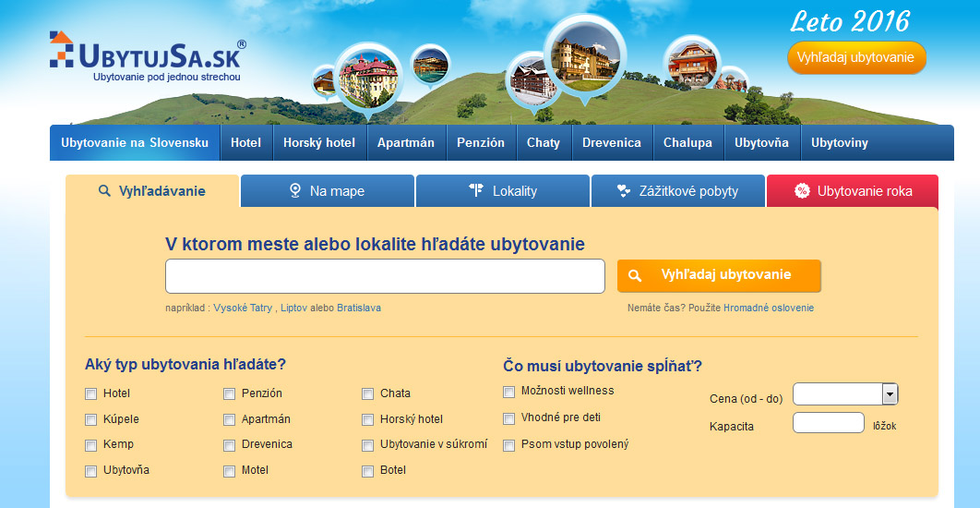Toggle the Psom vstup povolený checkbox

pyautogui.click(x=508, y=445)
